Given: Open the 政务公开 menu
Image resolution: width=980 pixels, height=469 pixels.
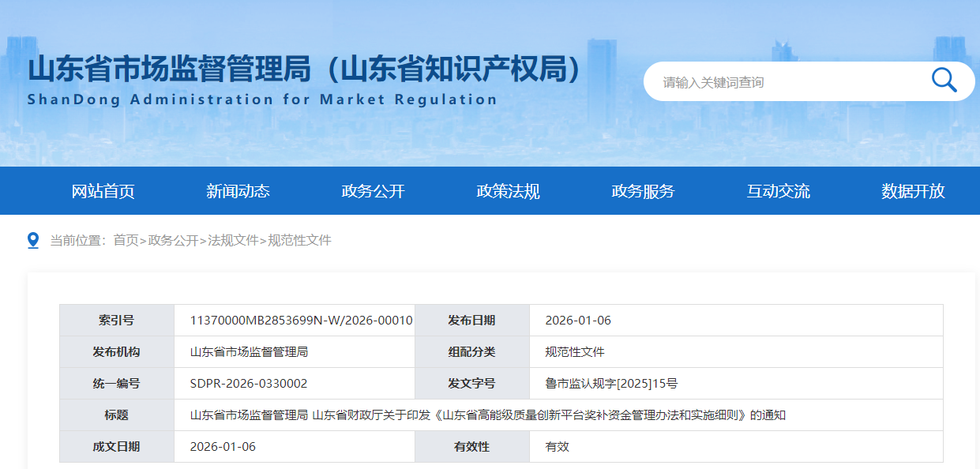Looking at the screenshot, I should 374,190.
